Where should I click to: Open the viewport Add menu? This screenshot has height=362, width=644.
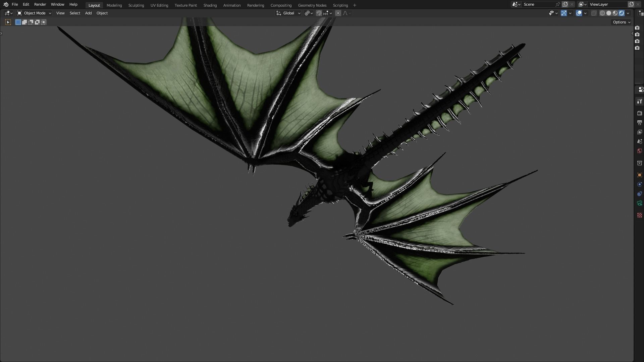click(88, 13)
